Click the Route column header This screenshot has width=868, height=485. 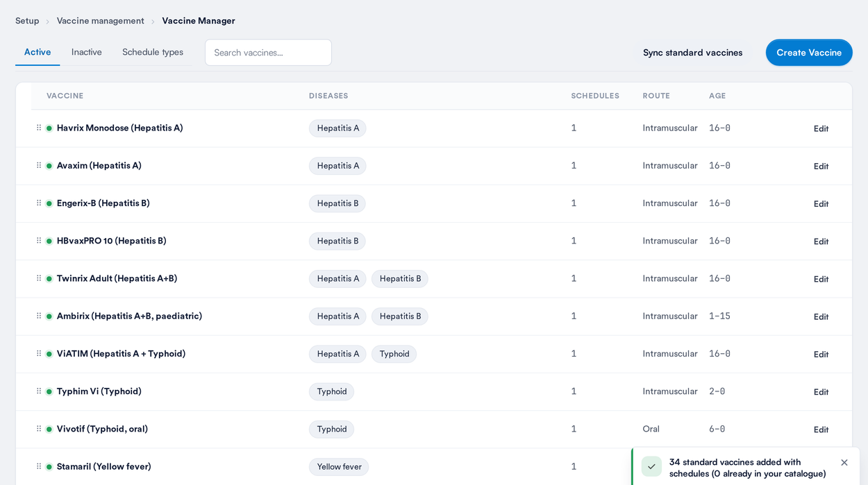pyautogui.click(x=656, y=96)
